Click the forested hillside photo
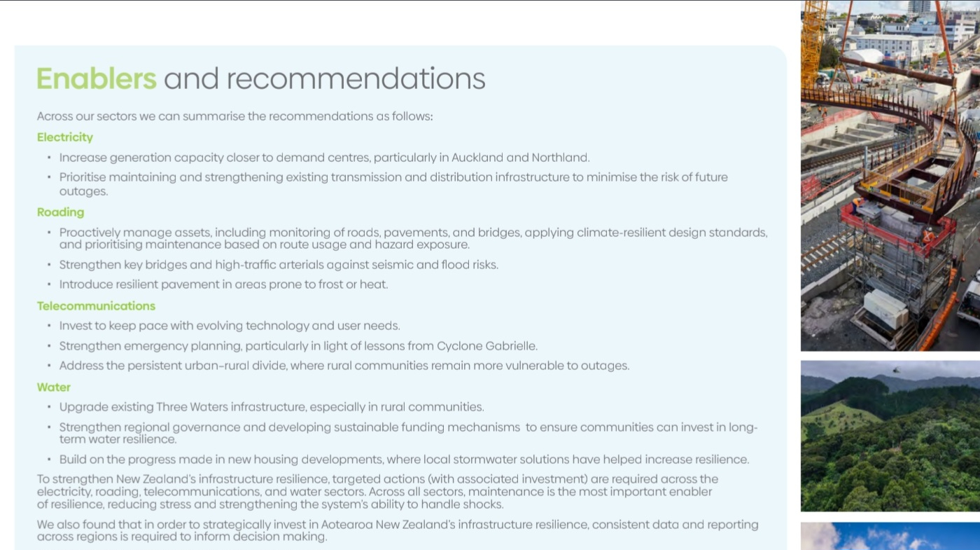 pyautogui.click(x=890, y=436)
